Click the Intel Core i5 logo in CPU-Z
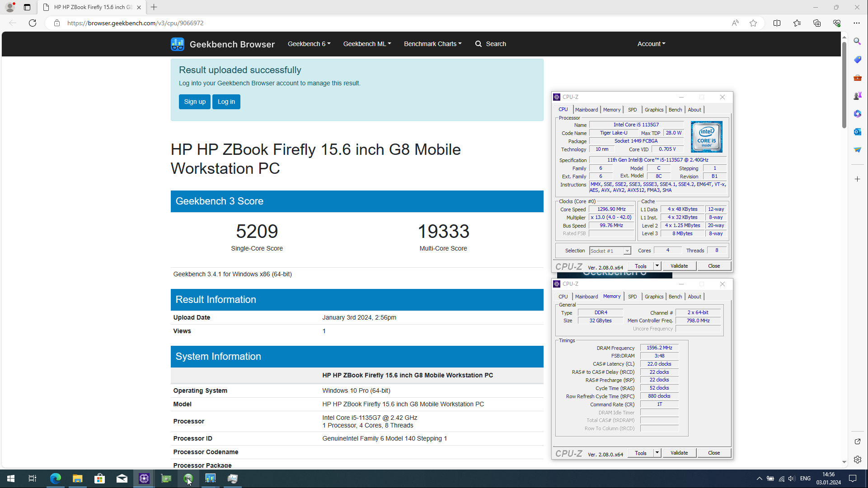The height and width of the screenshot is (488, 868). [x=707, y=137]
